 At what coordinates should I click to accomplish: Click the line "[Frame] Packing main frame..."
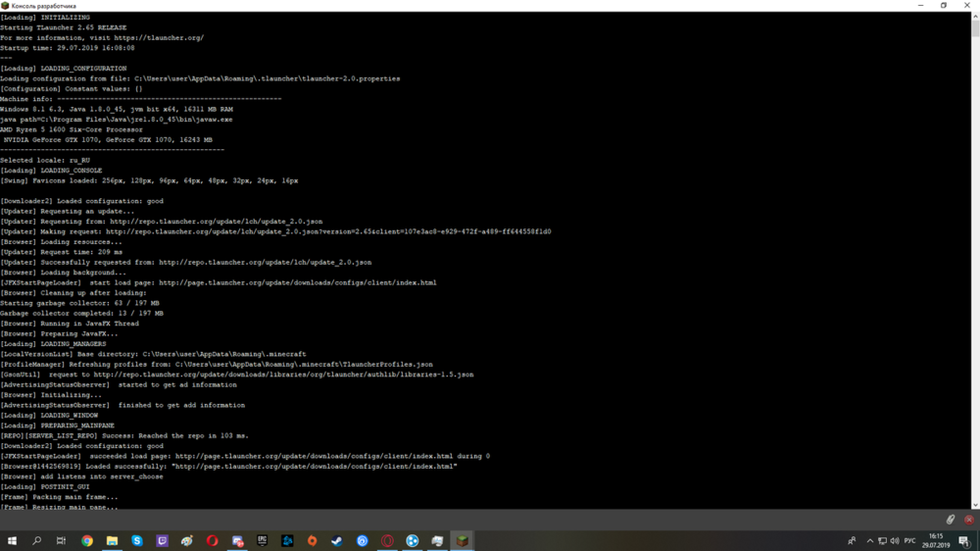pos(59,497)
